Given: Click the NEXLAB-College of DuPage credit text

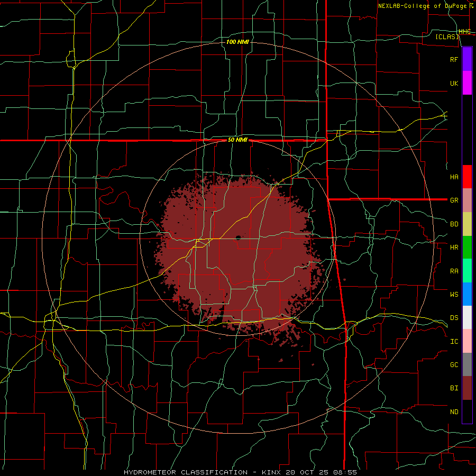Looking at the screenshot, I should (x=422, y=6).
